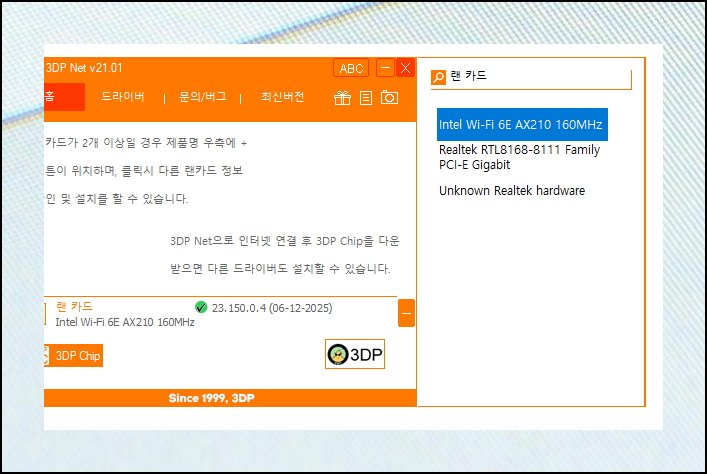Click driver version 23.150.0.4 (06-12-2025)
Viewport: 707px width, 474px height.
click(x=272, y=308)
